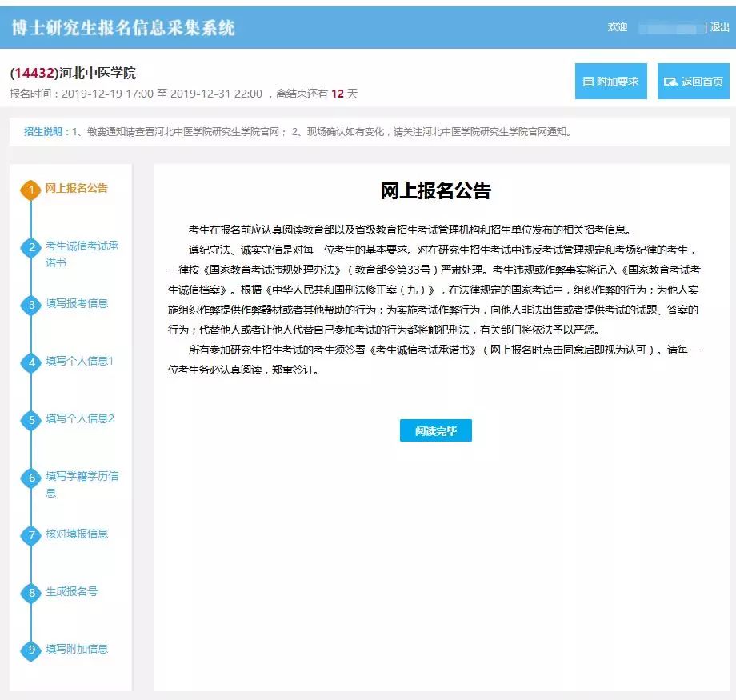Screen dimensions: 736x700
Task: Open the 填写个人信息1 step
Action: point(79,362)
